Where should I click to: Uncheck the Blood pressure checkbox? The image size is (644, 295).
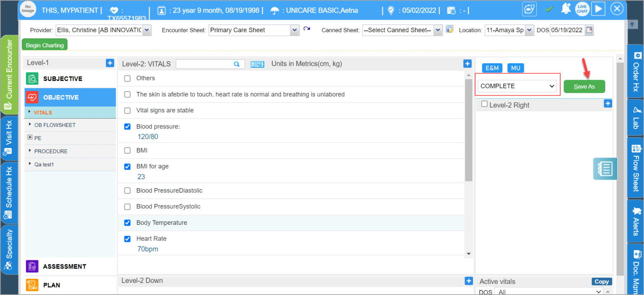[x=127, y=127]
